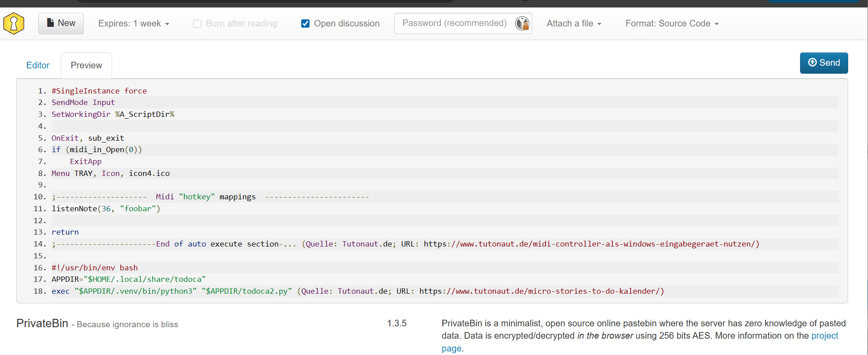This screenshot has height=355, width=868.
Task: Enable the Burn after reading checkbox
Action: [197, 24]
